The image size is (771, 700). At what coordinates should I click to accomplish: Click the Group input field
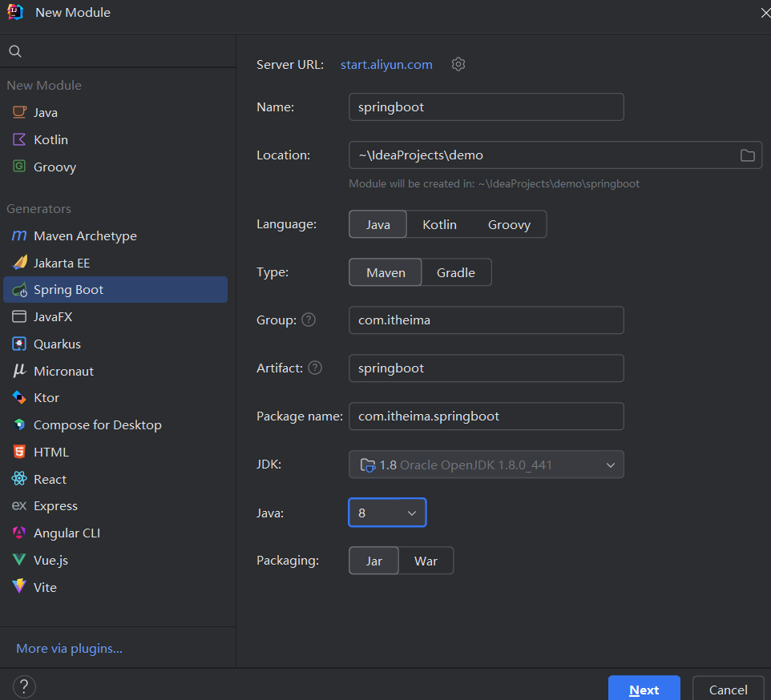[486, 320]
